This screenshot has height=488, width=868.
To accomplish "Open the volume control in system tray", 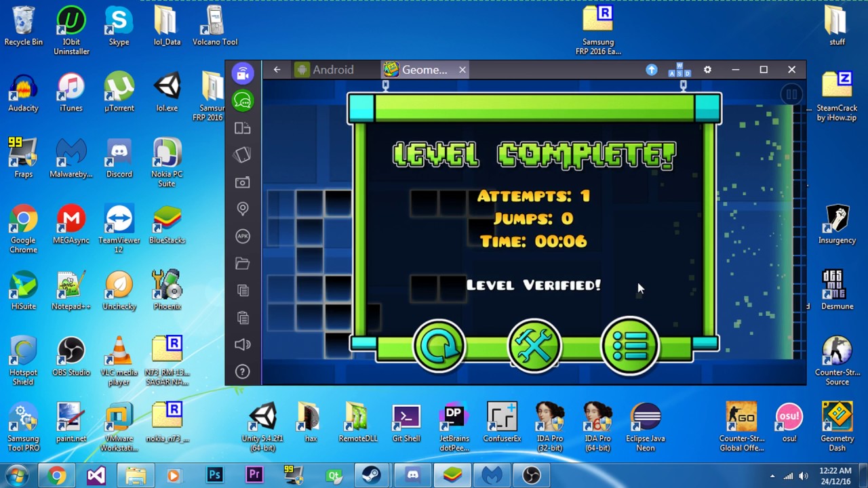I will click(804, 476).
